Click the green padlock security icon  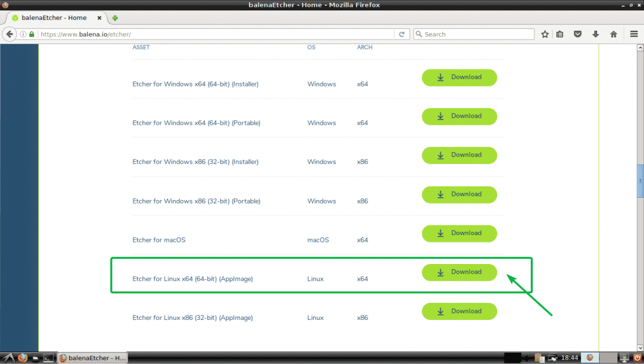tap(32, 34)
